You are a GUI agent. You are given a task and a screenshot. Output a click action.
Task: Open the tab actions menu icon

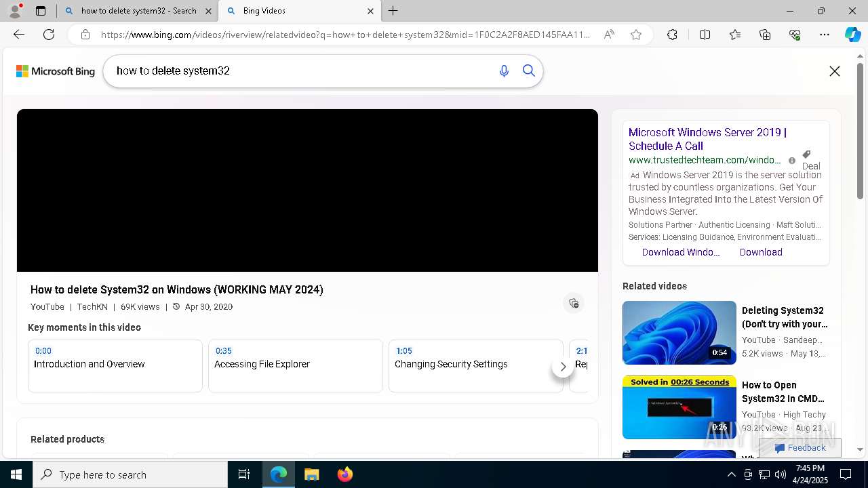click(x=41, y=11)
